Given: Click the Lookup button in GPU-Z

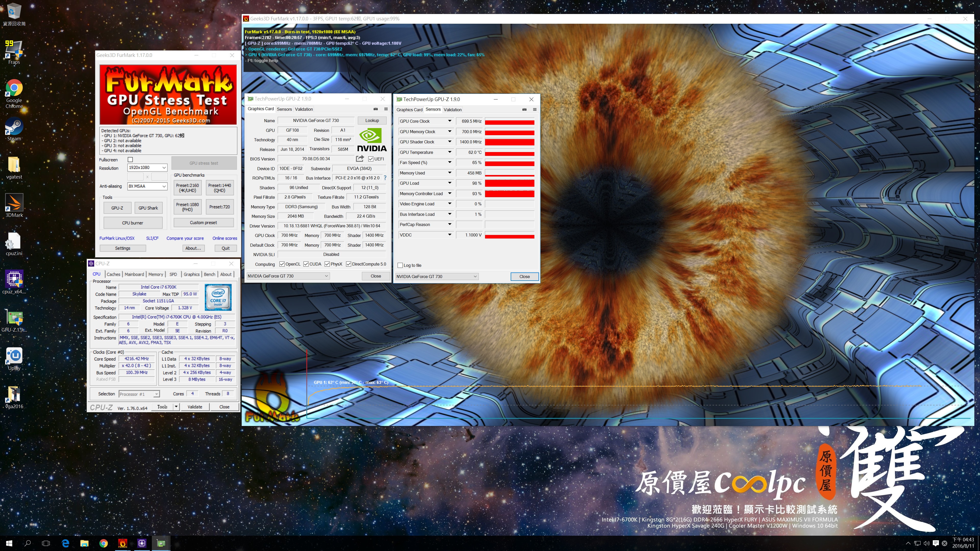Looking at the screenshot, I should [372, 121].
